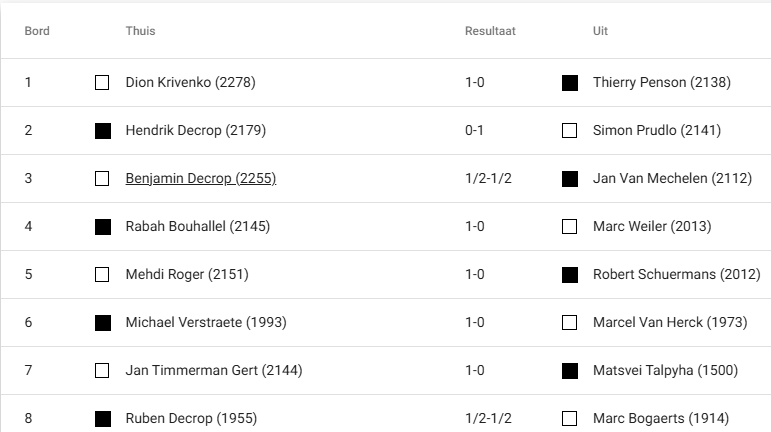Click black piece icon beside Michael Verstraete
This screenshot has height=432, width=771.
coord(102,323)
